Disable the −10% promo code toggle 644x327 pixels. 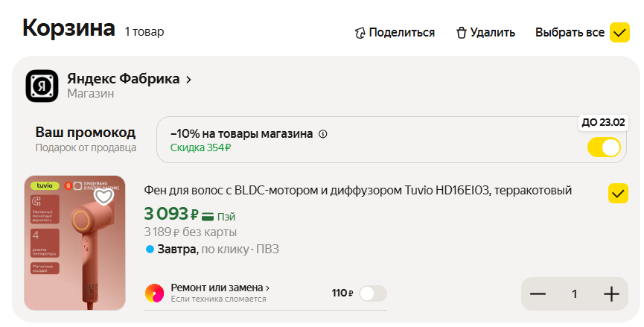[604, 147]
